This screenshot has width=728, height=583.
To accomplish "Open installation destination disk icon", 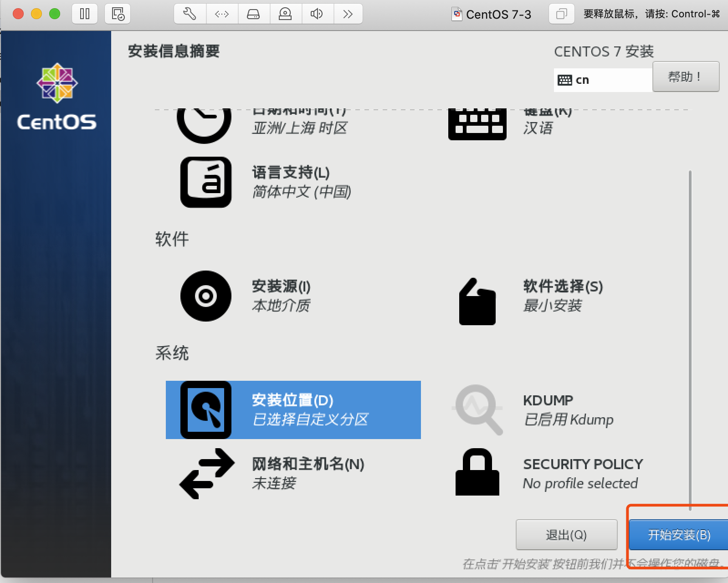I will pos(206,410).
